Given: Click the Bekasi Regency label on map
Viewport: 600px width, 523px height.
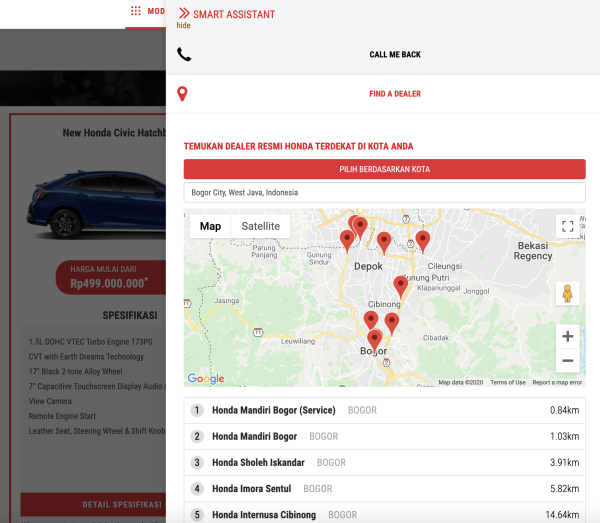Looking at the screenshot, I should tap(533, 251).
